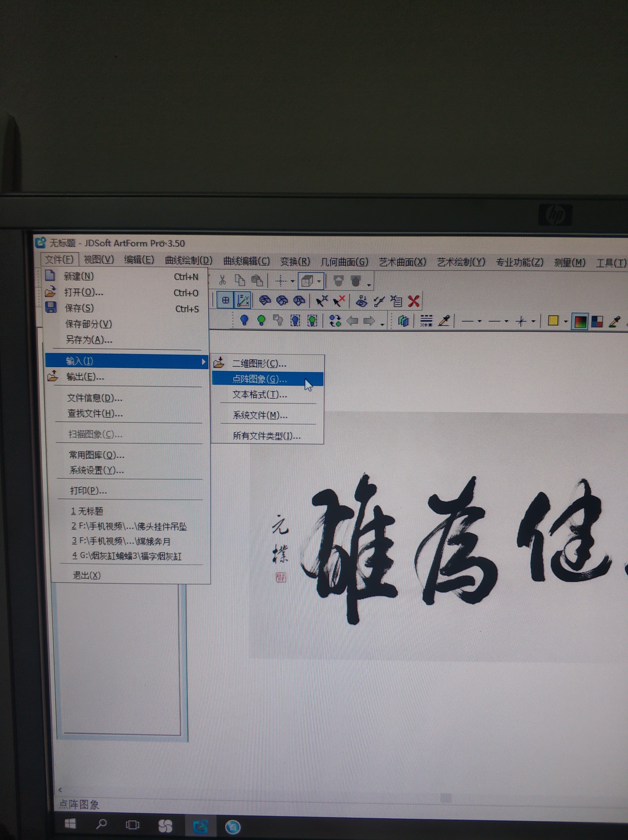Select 所有文件类型(I)... submenu entry
Image resolution: width=628 pixels, height=840 pixels.
click(268, 436)
